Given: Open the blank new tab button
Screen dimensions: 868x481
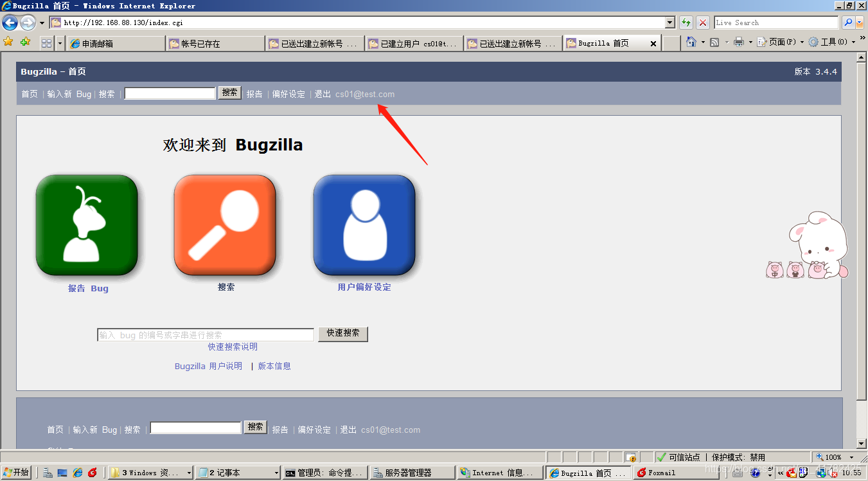Looking at the screenshot, I should (671, 44).
